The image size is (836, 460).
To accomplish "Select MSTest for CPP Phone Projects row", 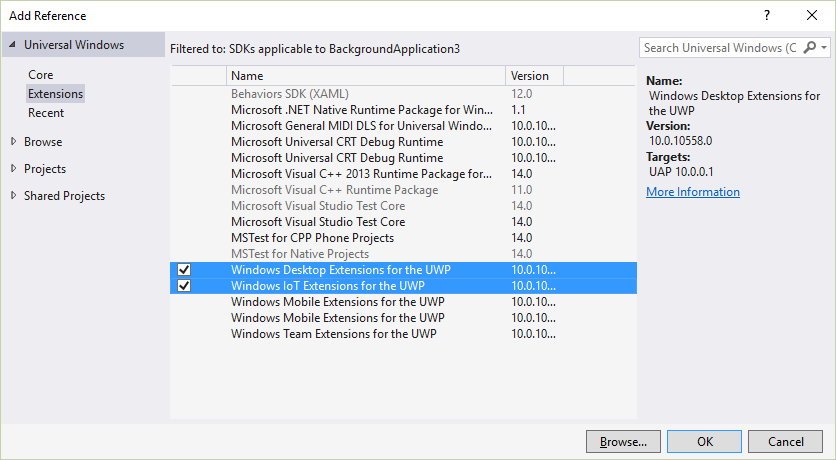I will coord(403,238).
